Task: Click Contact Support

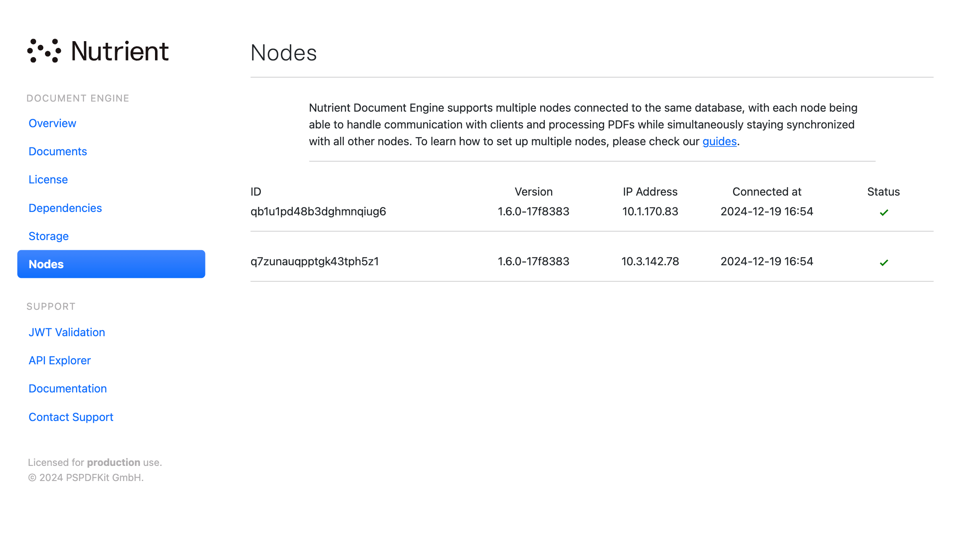Action: coord(71,417)
